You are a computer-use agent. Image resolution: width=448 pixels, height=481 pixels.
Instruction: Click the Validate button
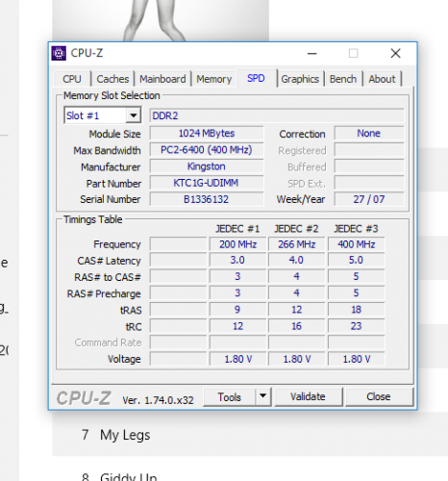tap(308, 396)
